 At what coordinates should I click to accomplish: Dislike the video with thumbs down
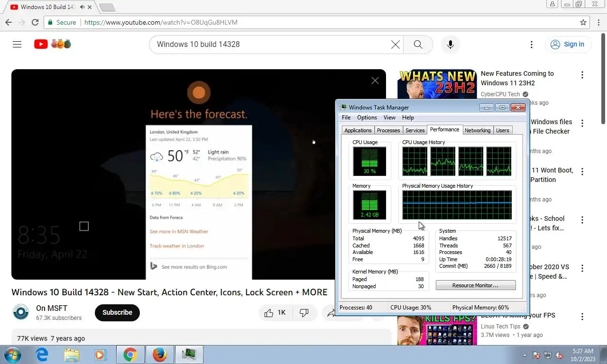[x=304, y=313]
